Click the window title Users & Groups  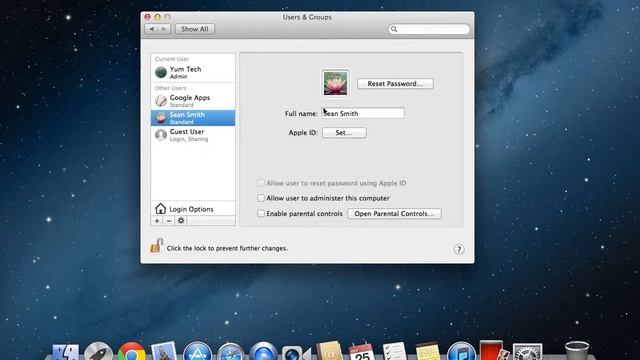tap(307, 17)
